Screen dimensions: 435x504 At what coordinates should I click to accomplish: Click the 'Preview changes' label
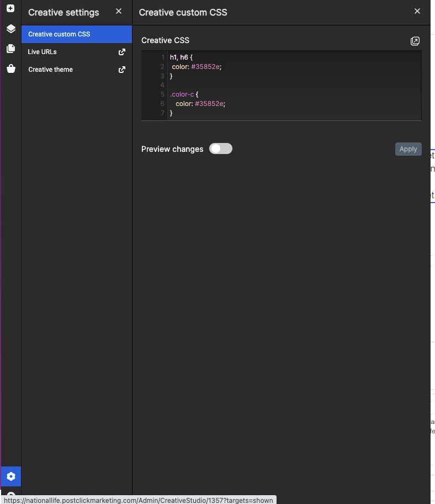(x=172, y=149)
